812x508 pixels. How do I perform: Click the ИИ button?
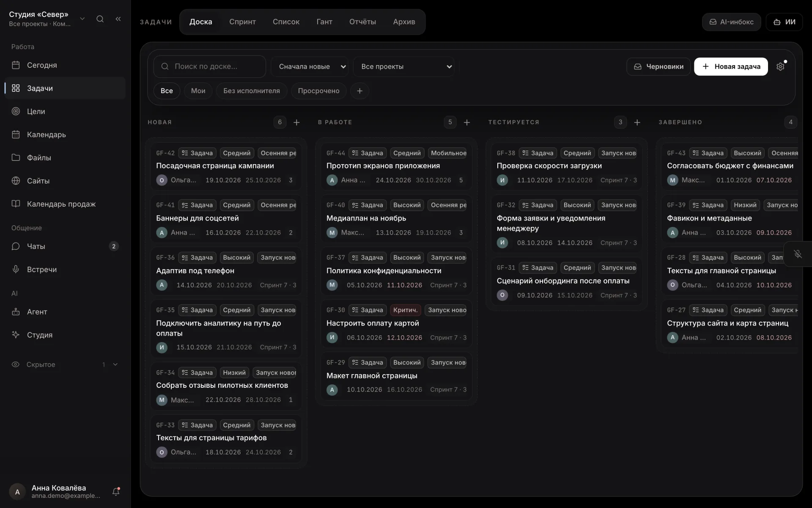[784, 22]
